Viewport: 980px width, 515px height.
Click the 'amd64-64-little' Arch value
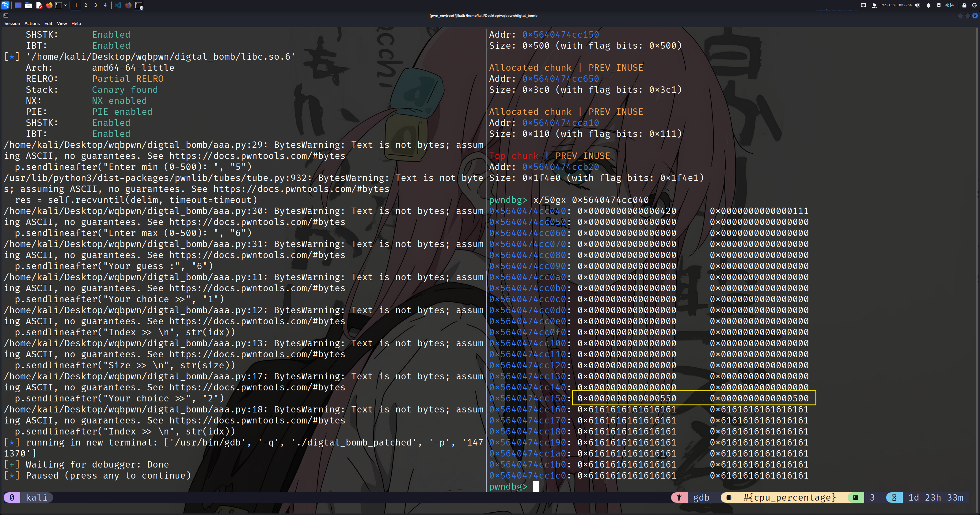[x=133, y=68]
